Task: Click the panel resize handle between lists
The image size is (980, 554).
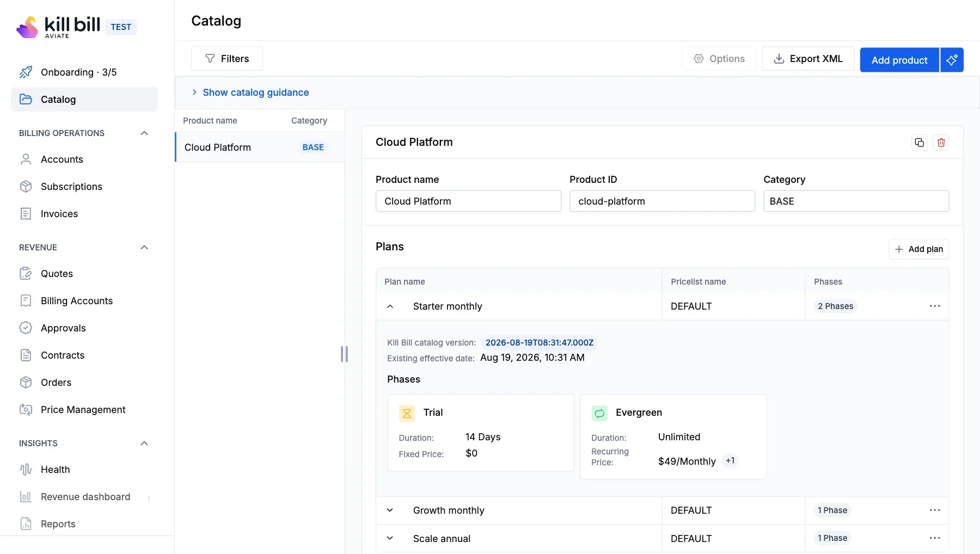Action: [344, 354]
